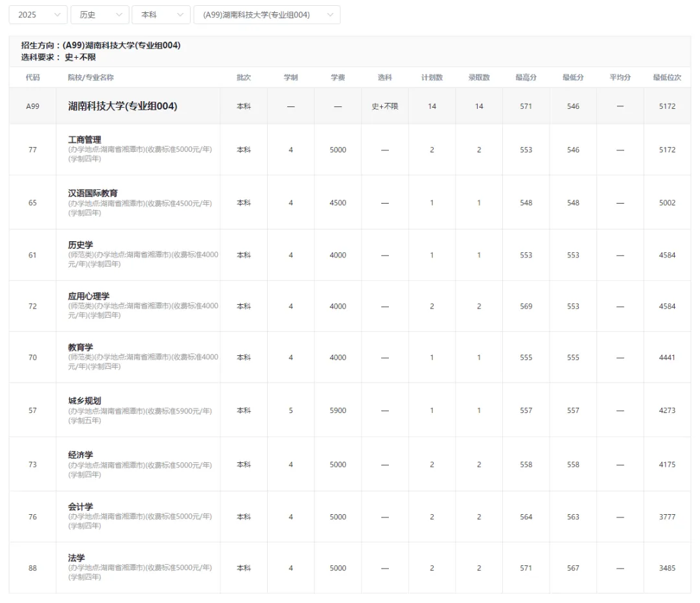
Task: Click the 5 year value in 城乡规划 row
Action: (x=290, y=410)
